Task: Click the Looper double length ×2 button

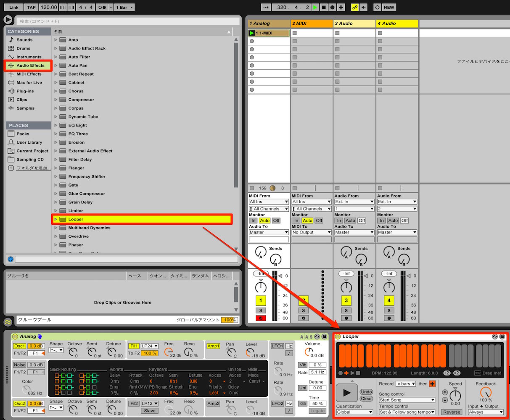Action: pos(457,373)
